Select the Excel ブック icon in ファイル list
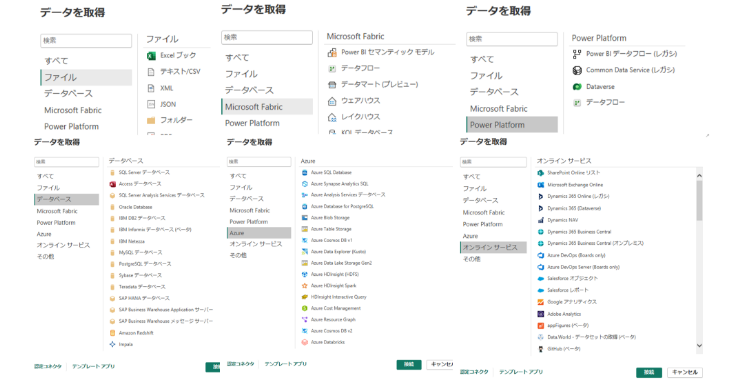 coord(151,56)
